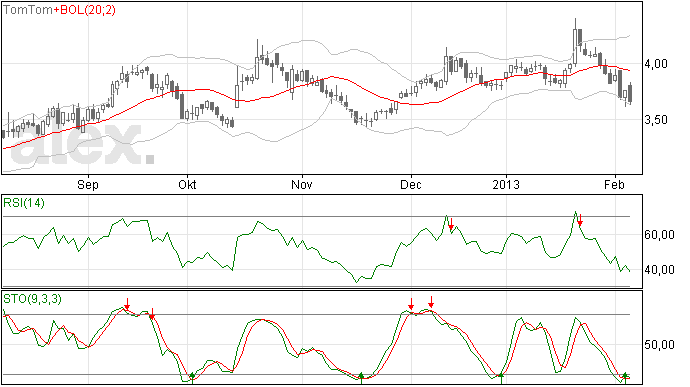The height and width of the screenshot is (387, 690).
Task: Select the +BOL(20;2) indicator label
Action: point(84,10)
